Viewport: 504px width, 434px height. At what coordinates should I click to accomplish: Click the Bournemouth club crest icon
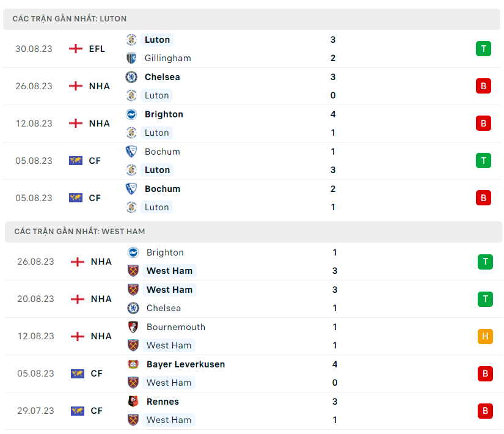tap(133, 327)
